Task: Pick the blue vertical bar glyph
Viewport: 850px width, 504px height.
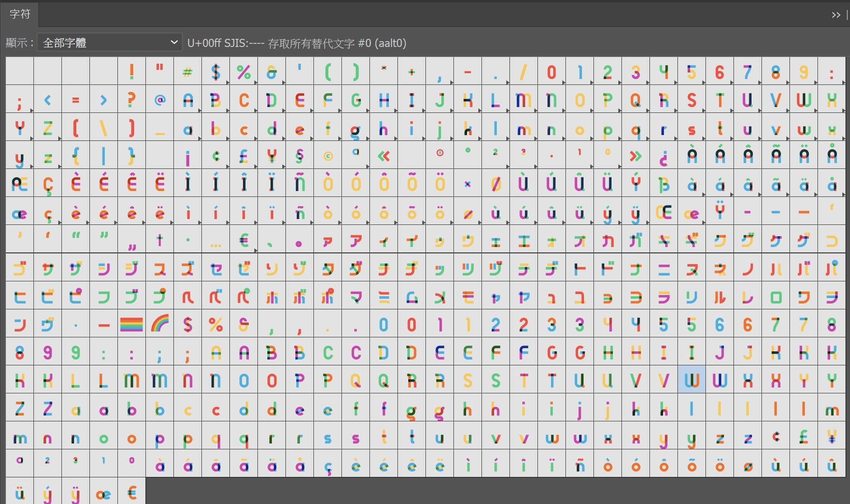Action: [x=104, y=155]
